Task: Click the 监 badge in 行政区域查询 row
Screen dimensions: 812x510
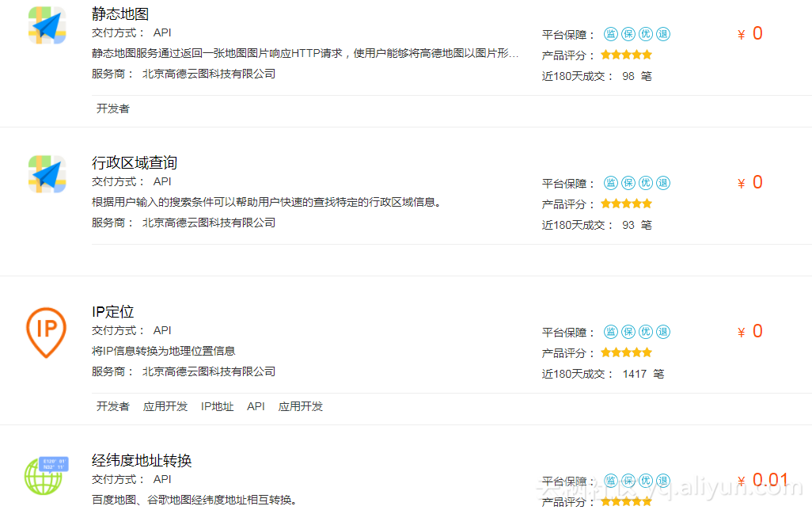Action: (611, 183)
